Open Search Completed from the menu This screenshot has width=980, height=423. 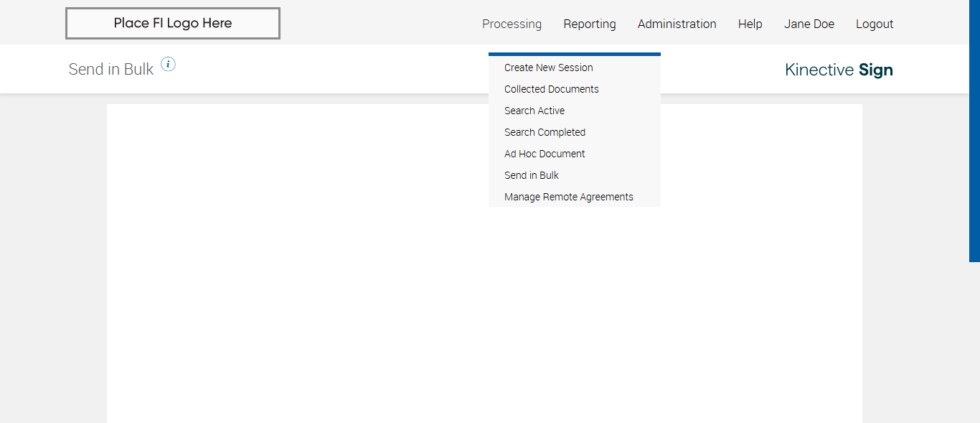click(545, 132)
